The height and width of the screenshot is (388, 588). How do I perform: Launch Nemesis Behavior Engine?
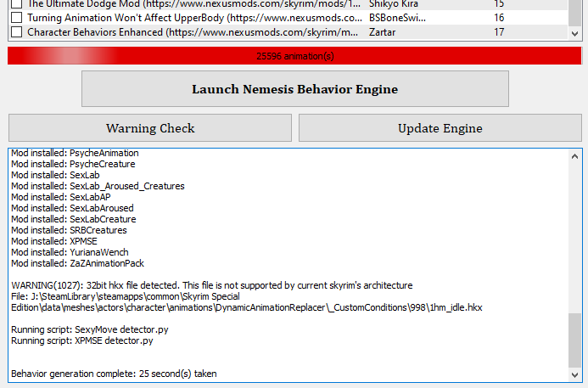[x=295, y=89]
